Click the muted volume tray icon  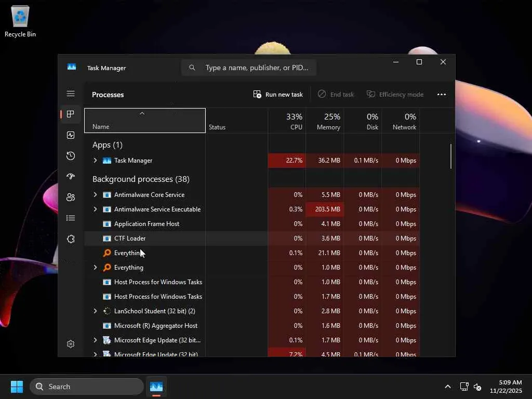(x=477, y=387)
